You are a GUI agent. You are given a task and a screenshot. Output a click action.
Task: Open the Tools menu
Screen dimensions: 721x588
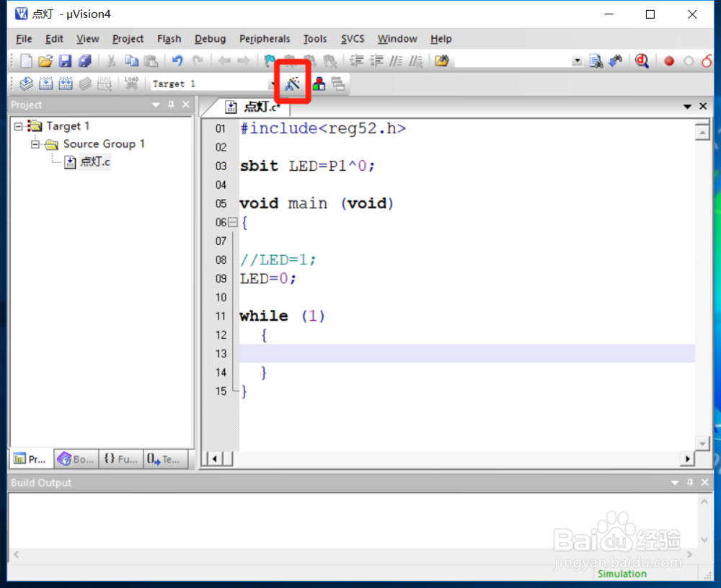click(x=315, y=39)
